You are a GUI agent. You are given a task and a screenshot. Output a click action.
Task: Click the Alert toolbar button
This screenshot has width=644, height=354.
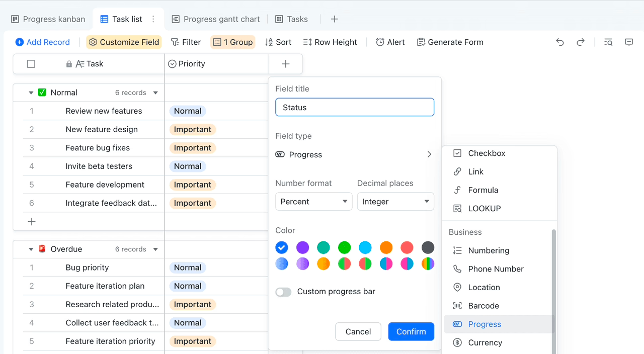pyautogui.click(x=390, y=42)
